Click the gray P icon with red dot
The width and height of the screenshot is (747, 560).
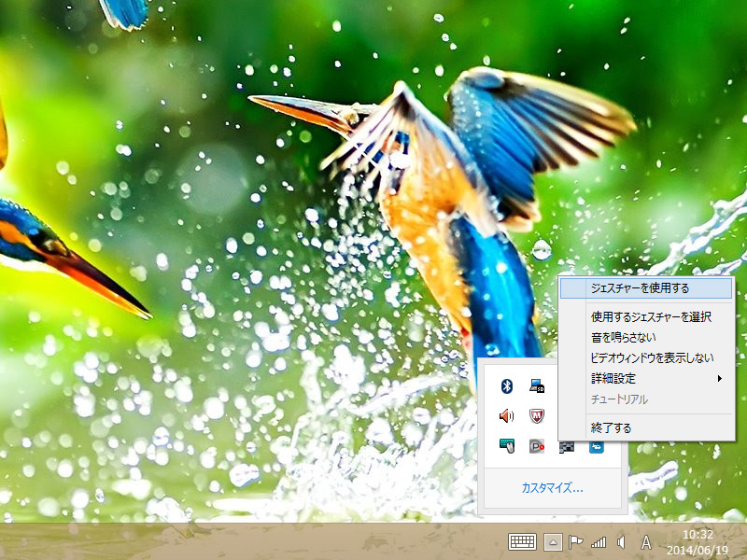coord(537,447)
